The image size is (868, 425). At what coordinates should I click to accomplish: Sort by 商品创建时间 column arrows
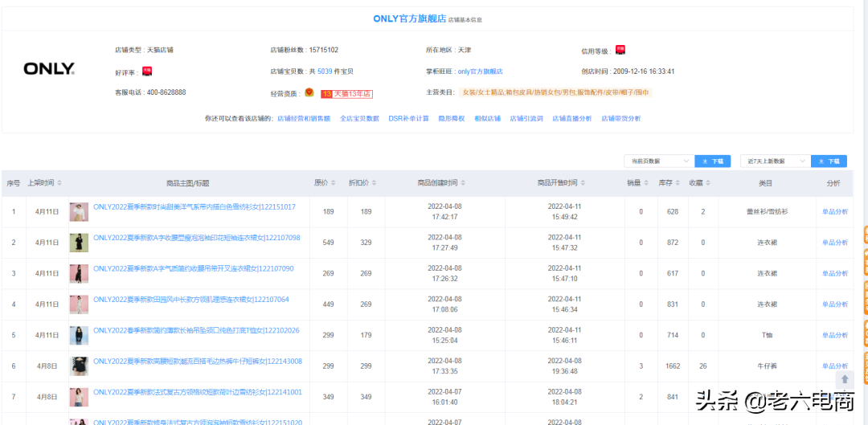(463, 183)
